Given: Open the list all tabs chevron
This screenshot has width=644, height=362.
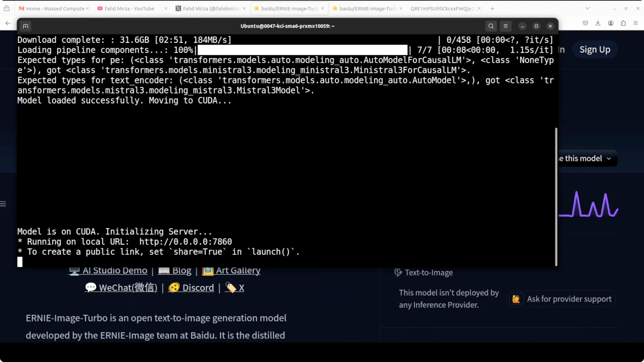Looking at the screenshot, I should click(587, 9).
